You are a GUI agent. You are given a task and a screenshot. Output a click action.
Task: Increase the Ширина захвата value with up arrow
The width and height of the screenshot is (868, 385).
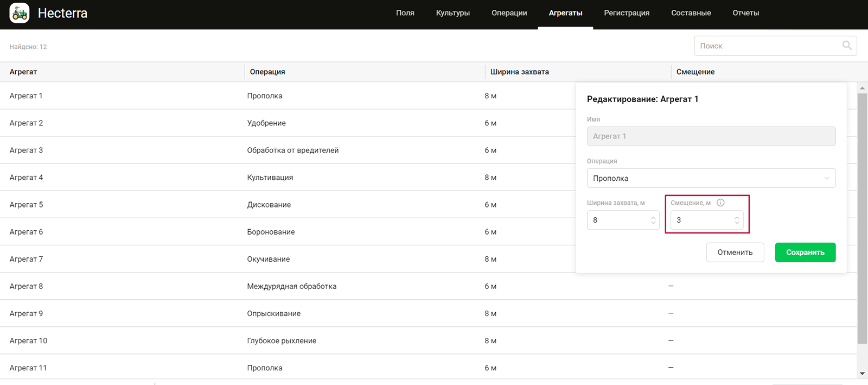tap(653, 217)
